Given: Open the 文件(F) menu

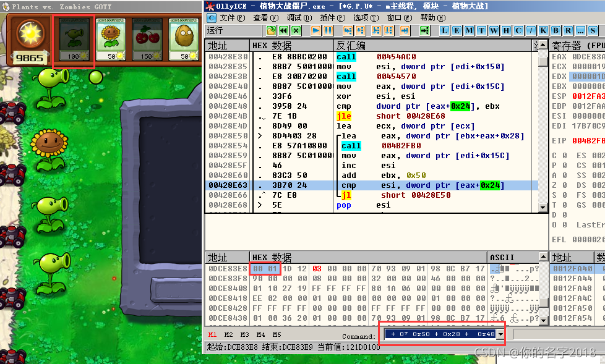Looking at the screenshot, I should point(232,18).
